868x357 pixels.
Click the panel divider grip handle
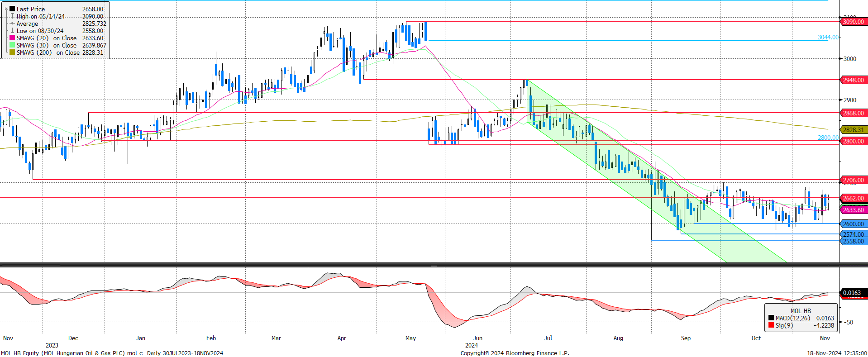tap(434, 265)
